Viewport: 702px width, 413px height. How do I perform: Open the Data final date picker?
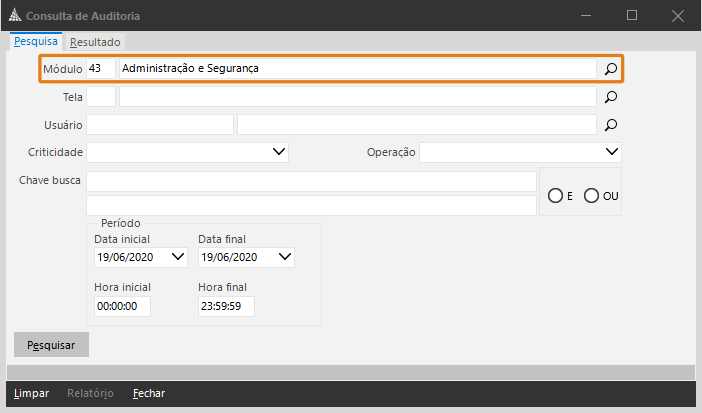pos(284,257)
